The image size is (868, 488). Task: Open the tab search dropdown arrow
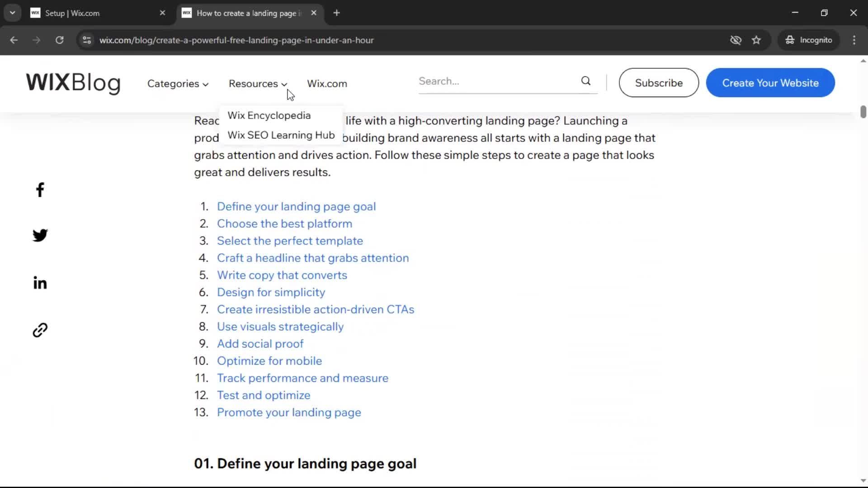click(x=13, y=13)
